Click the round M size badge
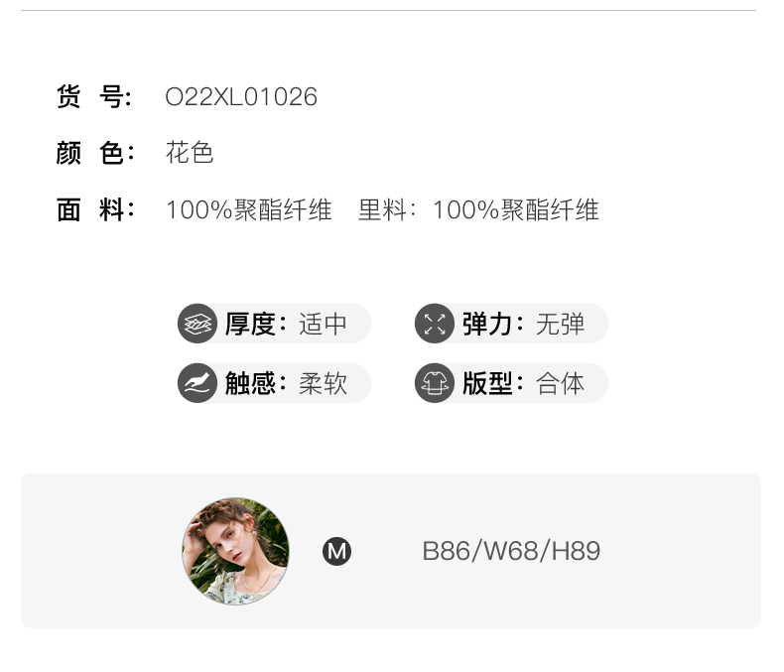The height and width of the screenshot is (672, 784). [336, 552]
